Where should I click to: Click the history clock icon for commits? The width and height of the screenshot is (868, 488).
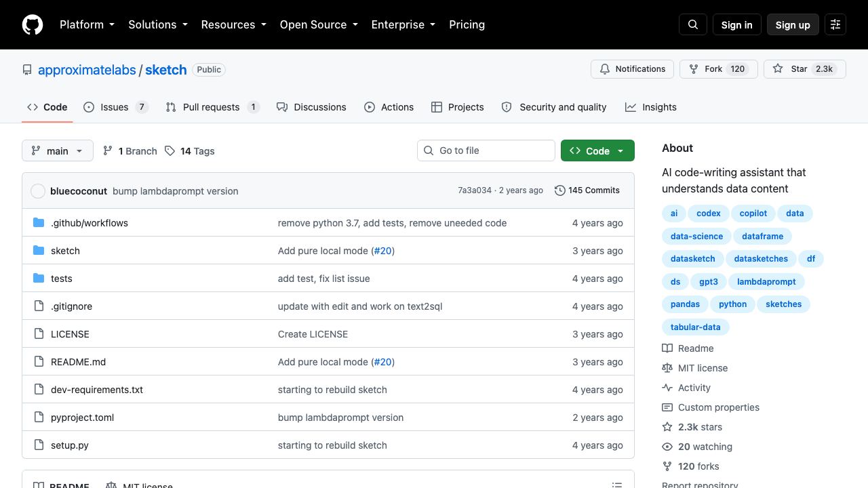(x=560, y=190)
